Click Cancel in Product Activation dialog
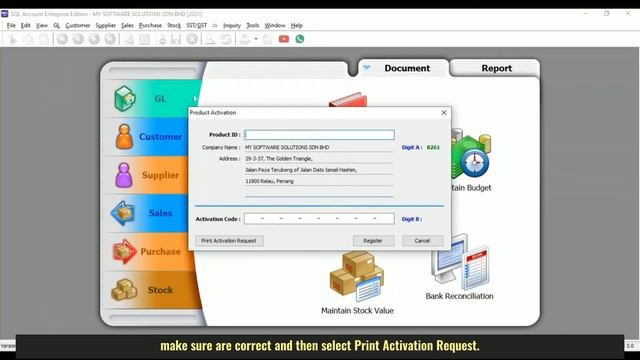 (x=422, y=241)
